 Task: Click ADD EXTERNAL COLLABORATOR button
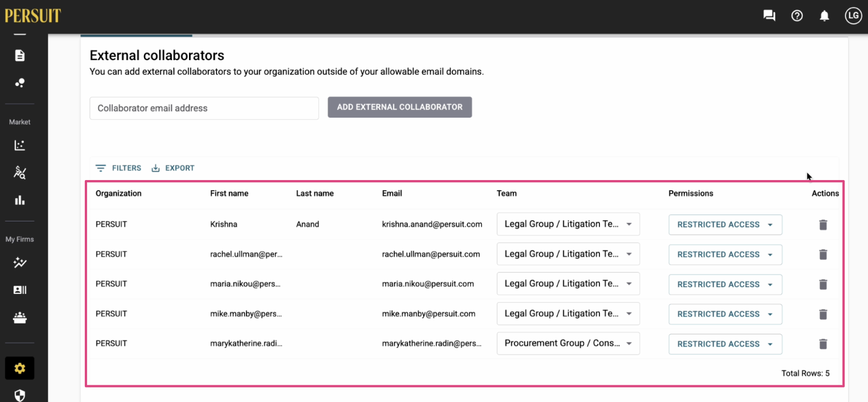(x=400, y=107)
